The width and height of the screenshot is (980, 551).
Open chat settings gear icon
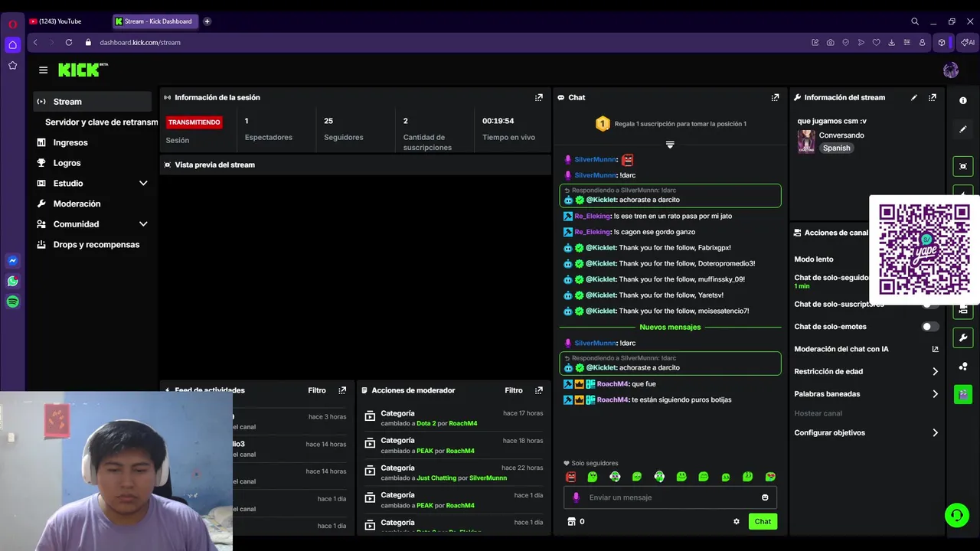point(737,521)
